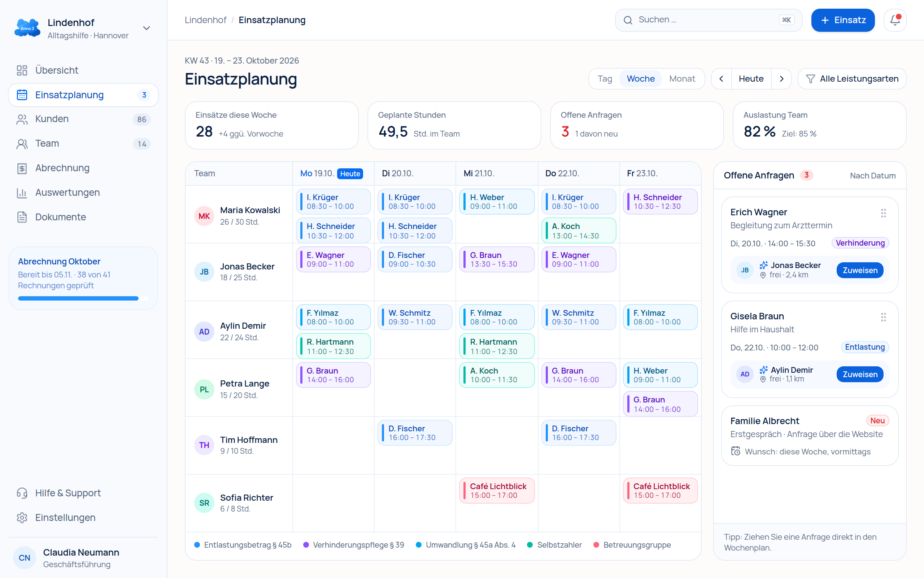Click Betreuungsgruppe red legend dot

click(x=596, y=545)
